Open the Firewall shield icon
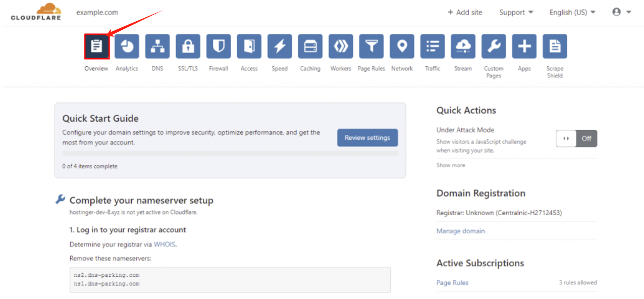 219,46
